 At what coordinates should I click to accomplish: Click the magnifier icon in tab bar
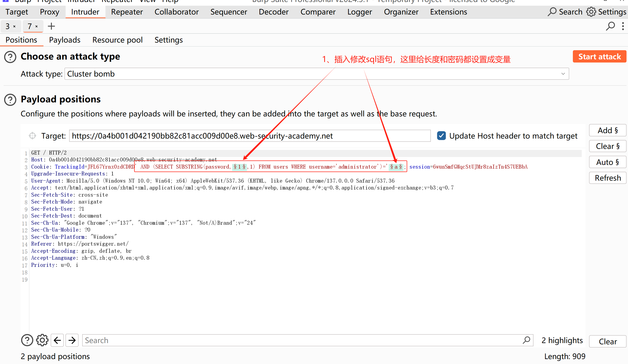point(610,26)
